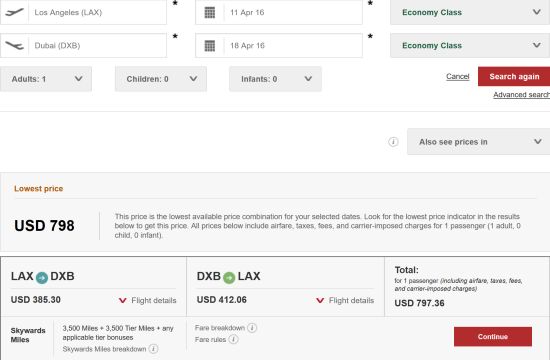This screenshot has height=360, width=550.
Task: Click the Lowest price heading
Action: [39, 189]
